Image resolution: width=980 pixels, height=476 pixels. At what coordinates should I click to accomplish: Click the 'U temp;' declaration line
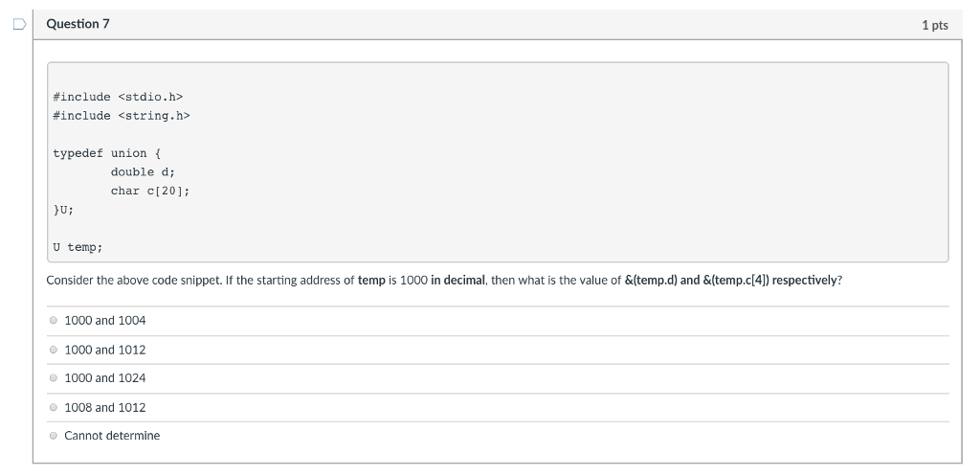(x=78, y=247)
